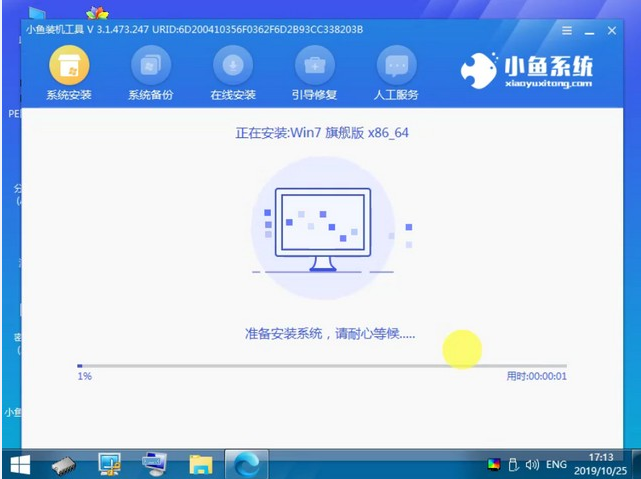
Task: Click the network computer taskbar icon
Action: point(155,464)
